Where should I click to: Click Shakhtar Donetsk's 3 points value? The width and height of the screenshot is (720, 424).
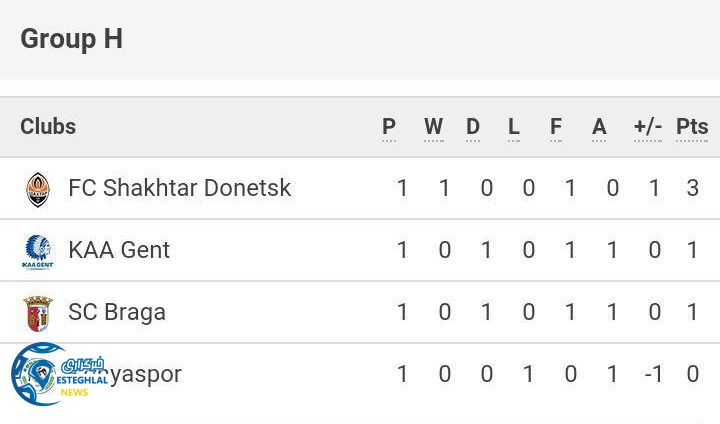(693, 188)
